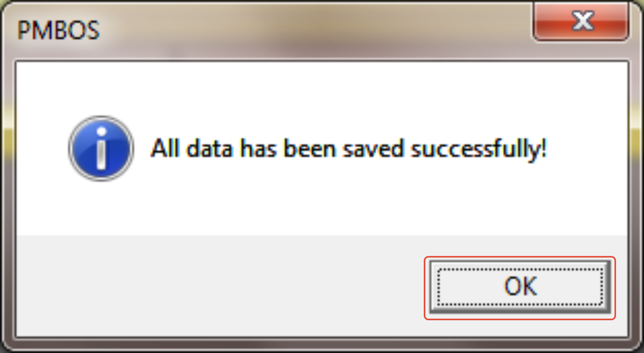Select the PMBOS title bar text
This screenshot has width=644, height=353.
click(58, 30)
